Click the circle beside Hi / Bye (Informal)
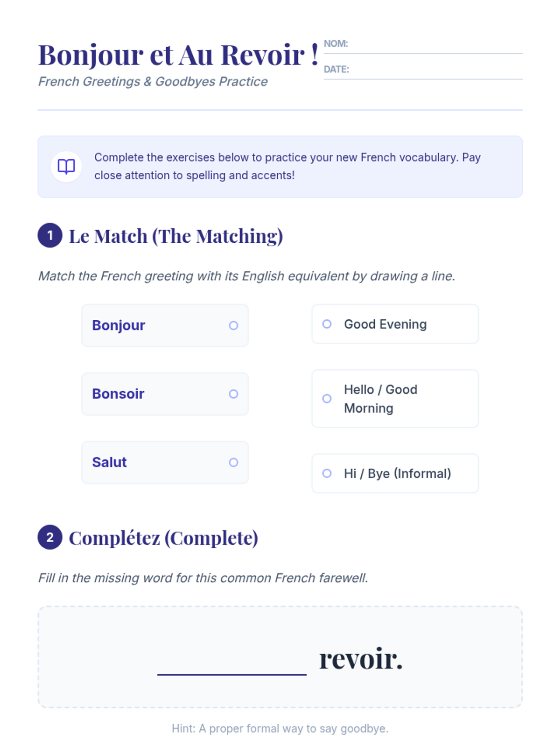 327,473
